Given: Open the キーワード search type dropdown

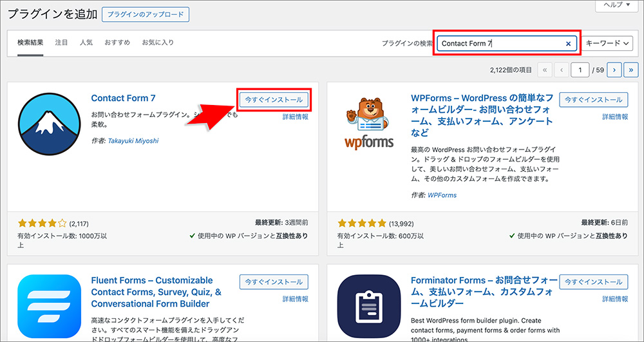Looking at the screenshot, I should (607, 43).
